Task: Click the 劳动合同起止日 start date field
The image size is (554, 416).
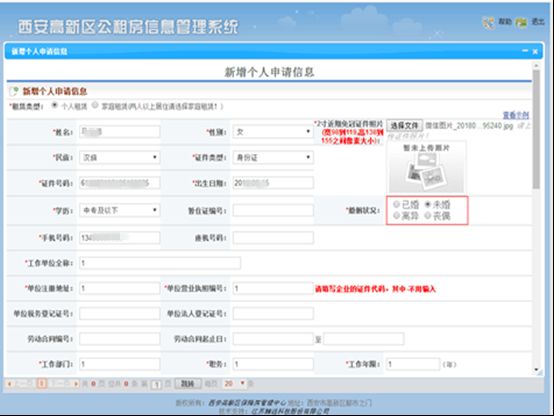Action: pos(273,339)
